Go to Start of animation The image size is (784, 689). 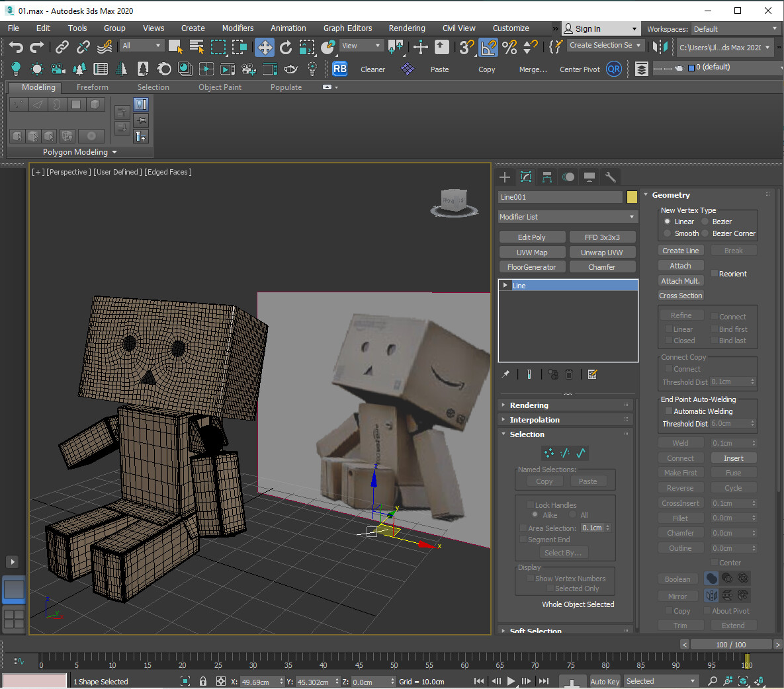[479, 681]
